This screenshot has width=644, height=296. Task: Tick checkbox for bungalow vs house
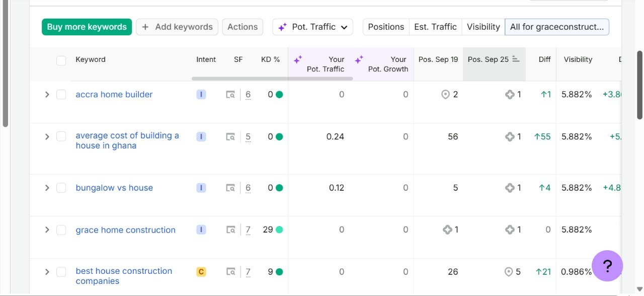[61, 188]
